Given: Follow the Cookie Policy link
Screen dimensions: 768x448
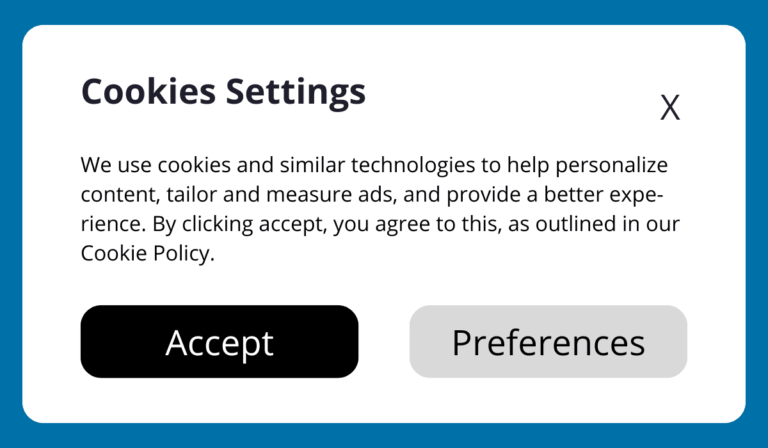Looking at the screenshot, I should click(x=146, y=254).
